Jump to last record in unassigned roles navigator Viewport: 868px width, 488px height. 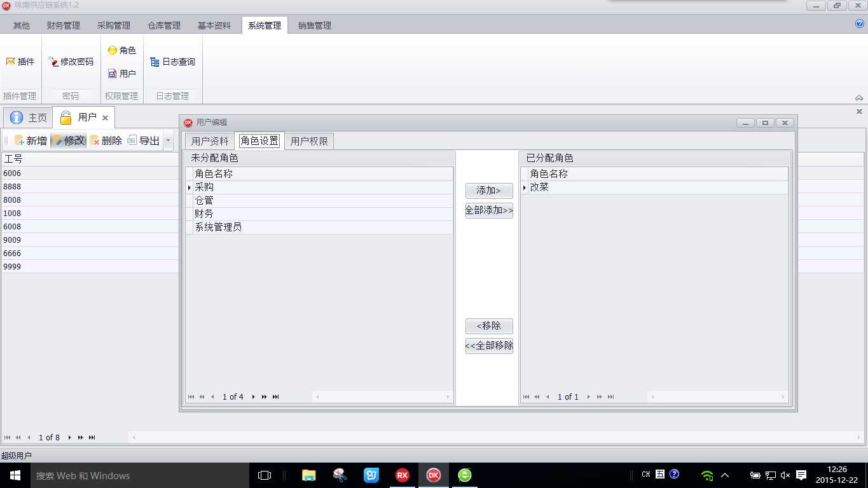[275, 396]
